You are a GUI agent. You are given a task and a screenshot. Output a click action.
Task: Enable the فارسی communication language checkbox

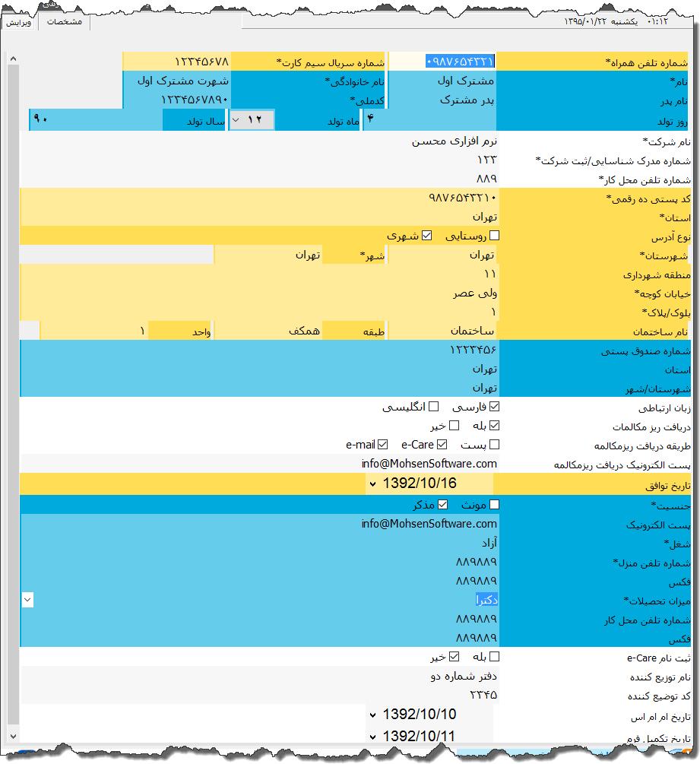pos(495,407)
